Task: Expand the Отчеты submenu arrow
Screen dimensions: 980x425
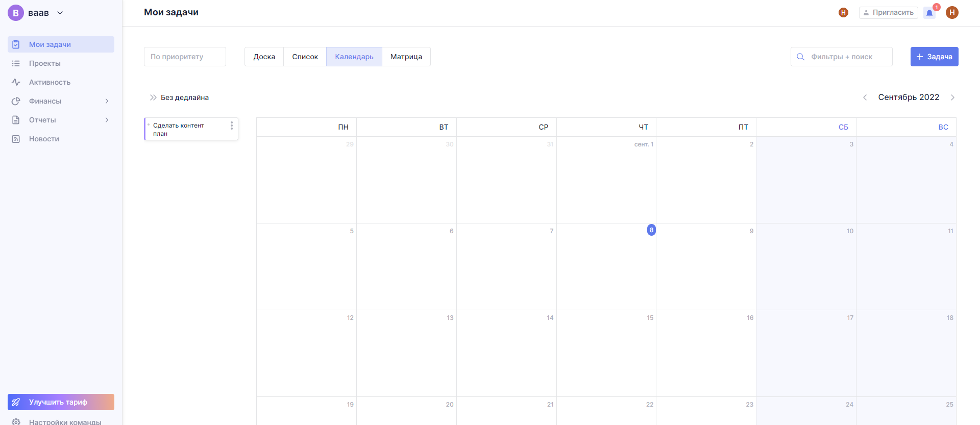Action: pyautogui.click(x=107, y=120)
